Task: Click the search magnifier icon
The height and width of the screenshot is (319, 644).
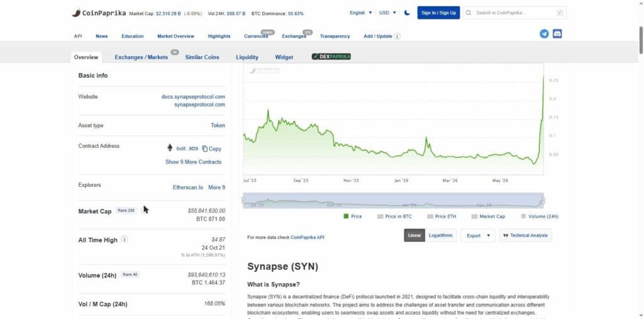Action: 469,13
